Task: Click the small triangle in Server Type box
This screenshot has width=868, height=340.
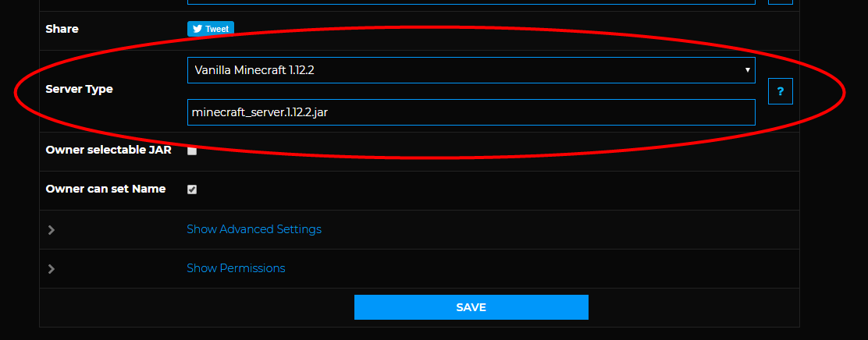Action: (x=747, y=70)
